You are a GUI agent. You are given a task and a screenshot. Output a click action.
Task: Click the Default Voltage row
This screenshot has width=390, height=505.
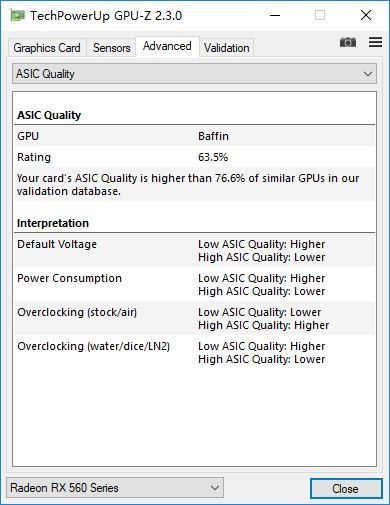click(194, 250)
